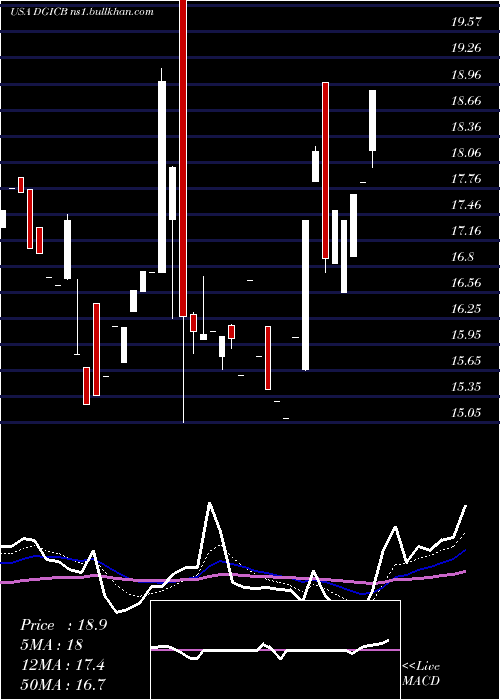This screenshot has width=500, height=700.
Task: Click the 18.06 price axis label
Action: (467, 153)
